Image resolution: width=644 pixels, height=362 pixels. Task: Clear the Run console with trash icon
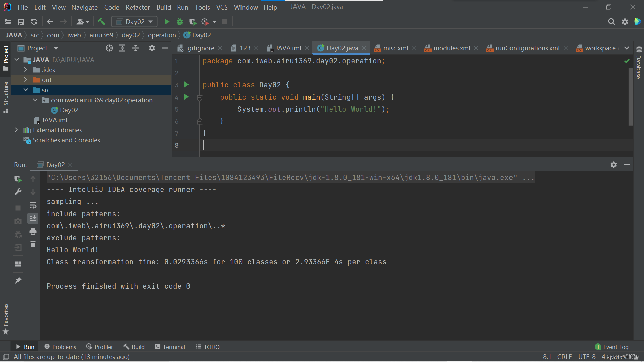pos(33,244)
